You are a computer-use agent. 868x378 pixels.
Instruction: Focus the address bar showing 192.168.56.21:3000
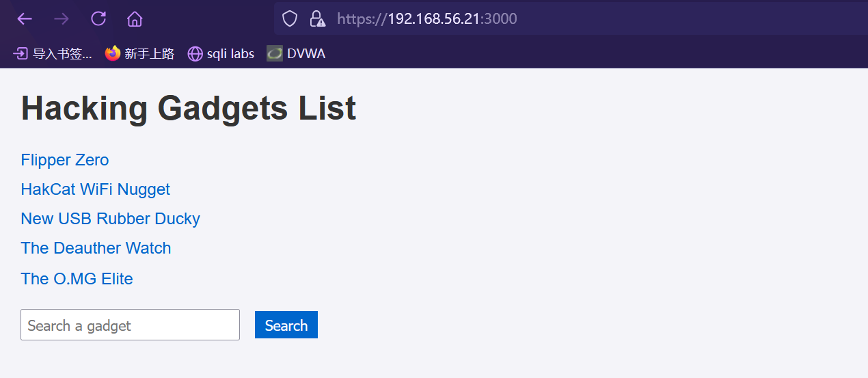(x=547, y=18)
